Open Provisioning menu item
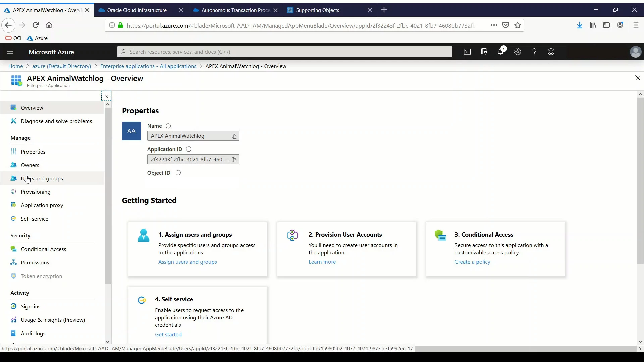 coord(52,192)
